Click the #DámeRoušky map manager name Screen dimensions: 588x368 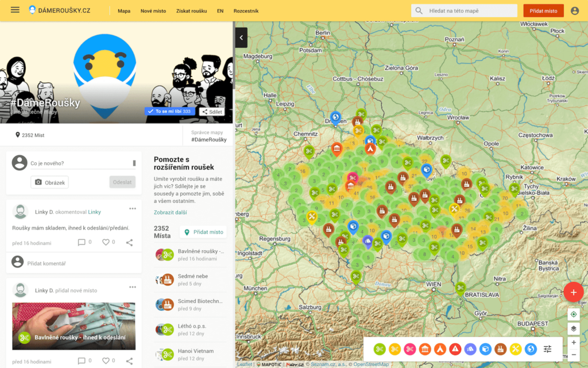[x=209, y=140]
